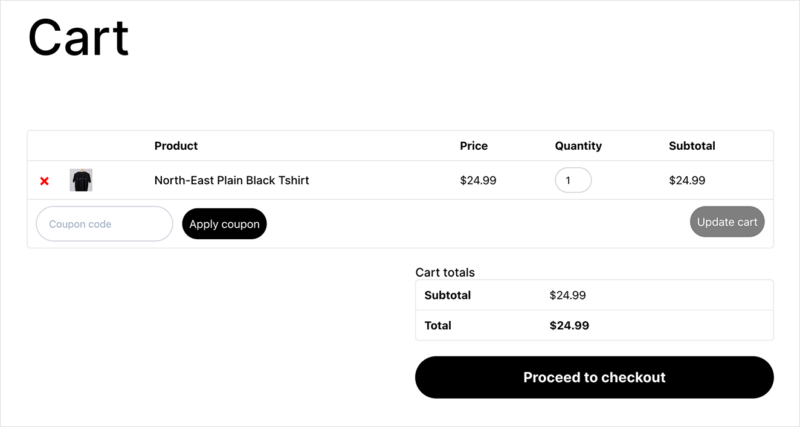Click the bold $24.99 total amount
The width and height of the screenshot is (800, 427).
[569, 325]
